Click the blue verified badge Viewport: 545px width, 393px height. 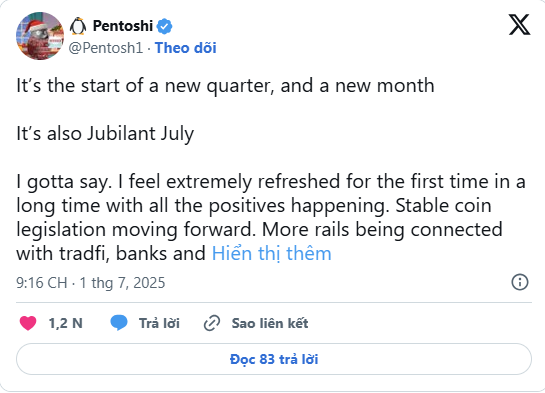(x=164, y=26)
